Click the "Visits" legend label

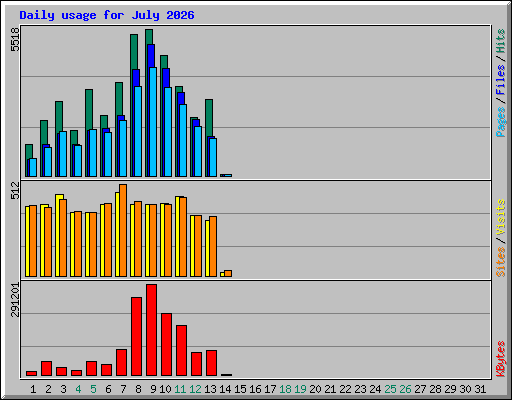pyautogui.click(x=501, y=218)
